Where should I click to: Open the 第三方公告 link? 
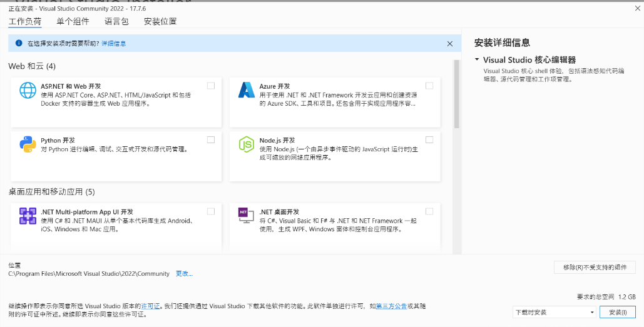[x=391, y=306]
